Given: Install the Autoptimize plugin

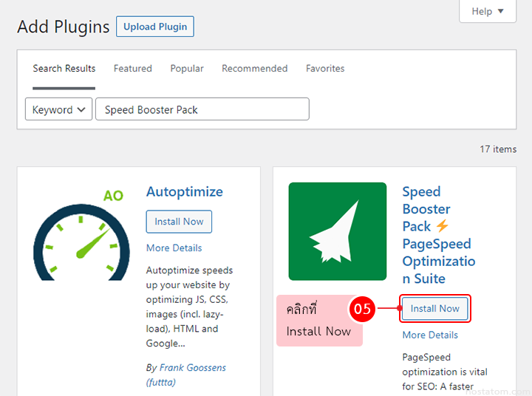Looking at the screenshot, I should pyautogui.click(x=179, y=222).
